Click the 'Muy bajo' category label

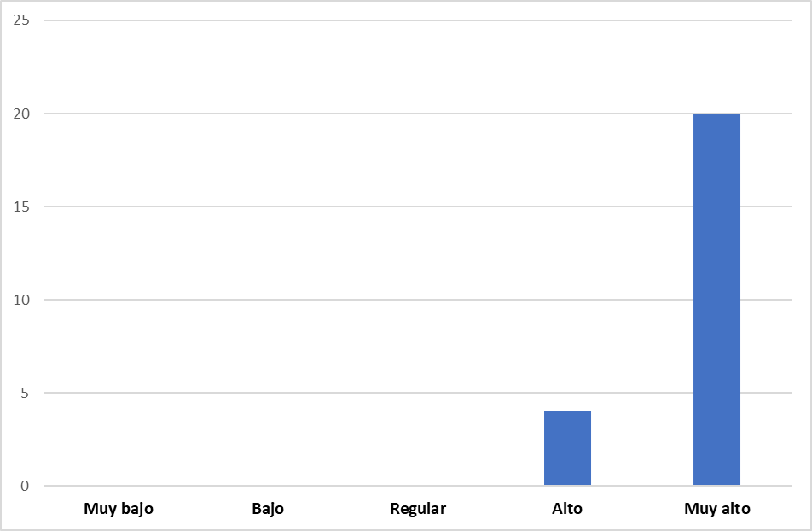(x=119, y=509)
